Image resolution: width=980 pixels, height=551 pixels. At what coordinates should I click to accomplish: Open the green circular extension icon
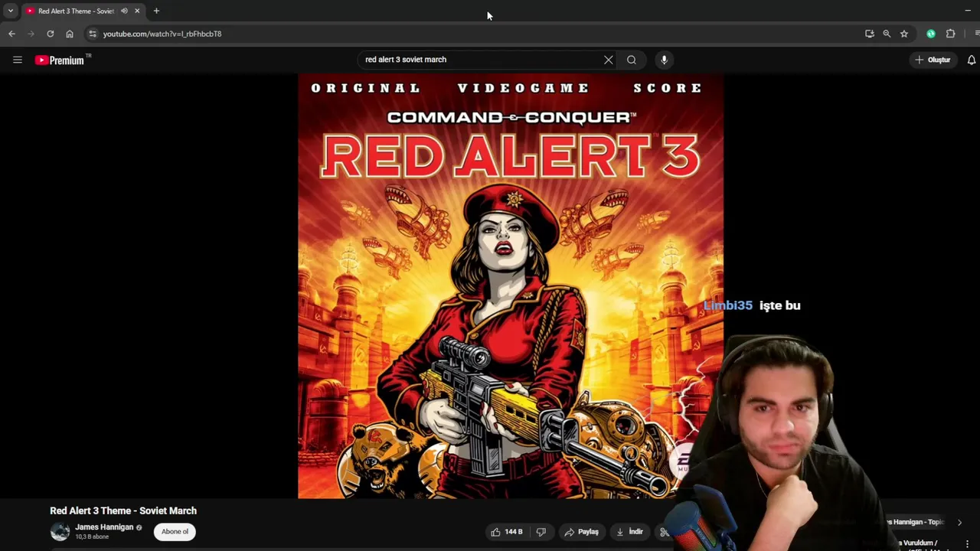[x=931, y=34]
